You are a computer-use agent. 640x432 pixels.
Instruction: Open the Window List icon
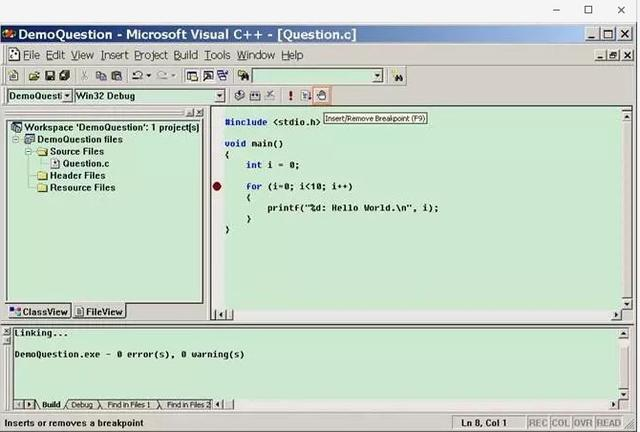223,76
